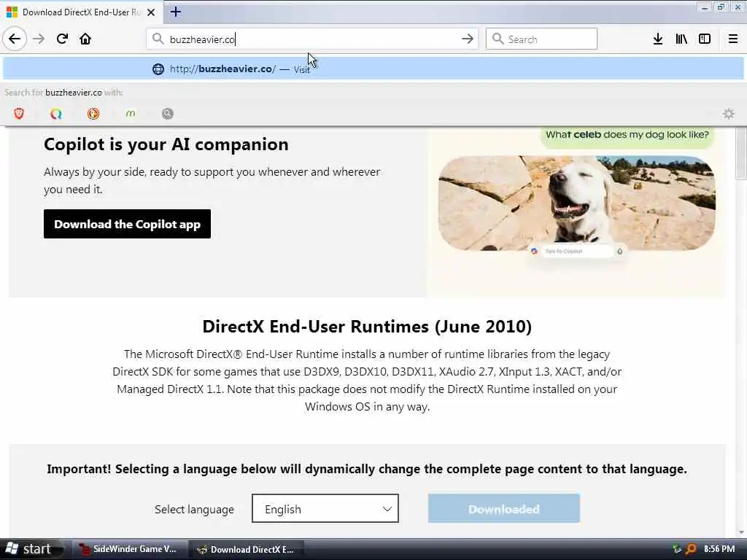Screen dimensions: 747x560
Task: Select the Download DirectX End-User browser tab
Action: pos(81,12)
